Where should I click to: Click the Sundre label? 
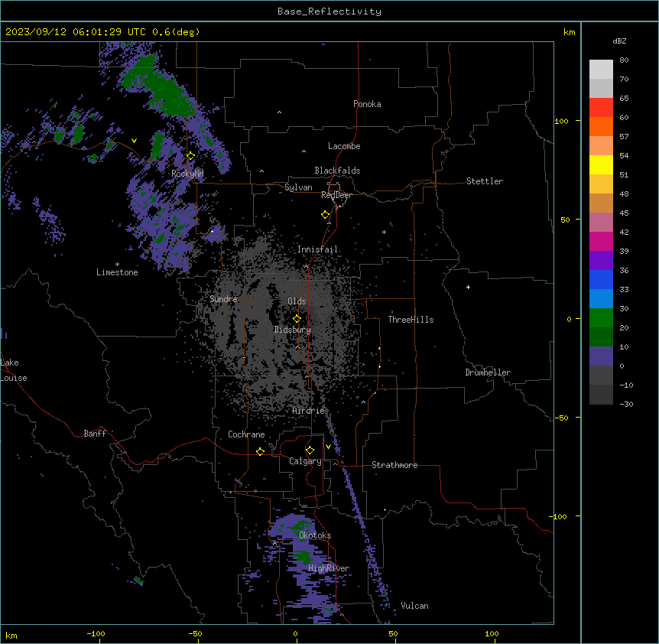[223, 299]
